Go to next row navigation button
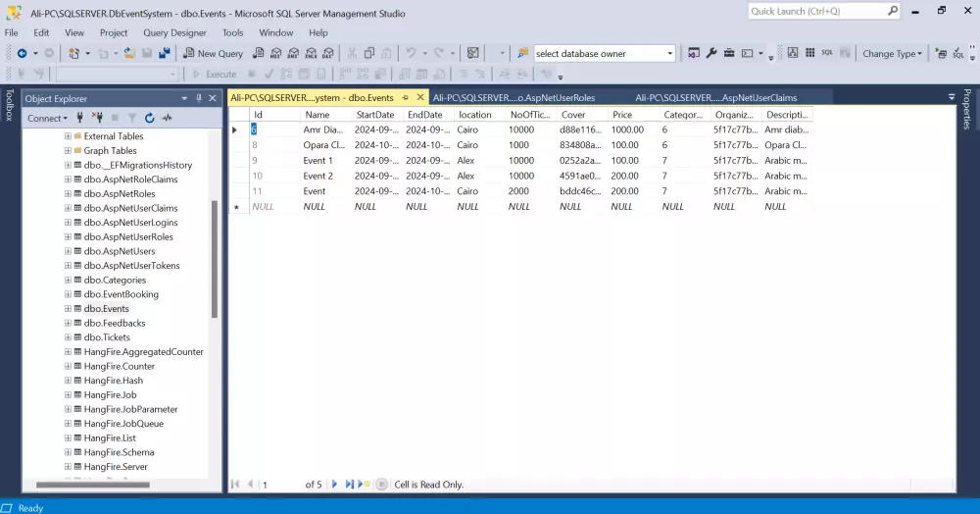This screenshot has height=514, width=980. point(334,484)
